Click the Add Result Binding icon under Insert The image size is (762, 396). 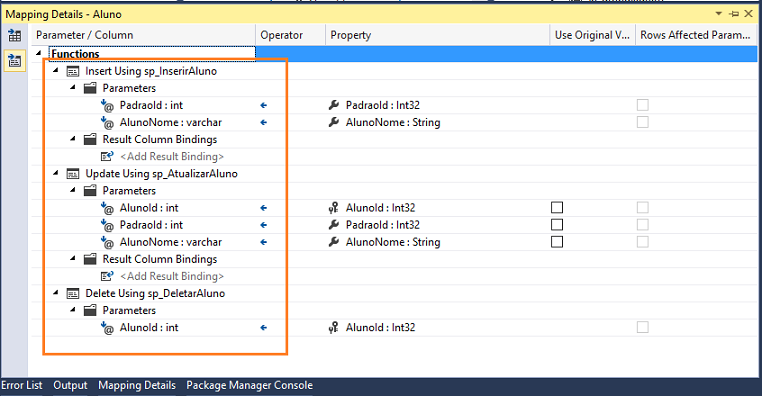click(x=107, y=156)
